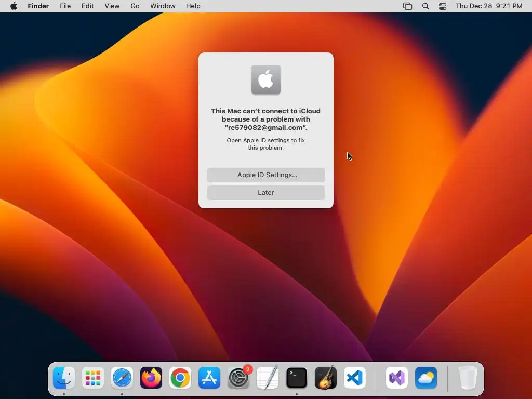Open Apple ID Settings from the dialog
The width and height of the screenshot is (532, 399).
(x=265, y=175)
